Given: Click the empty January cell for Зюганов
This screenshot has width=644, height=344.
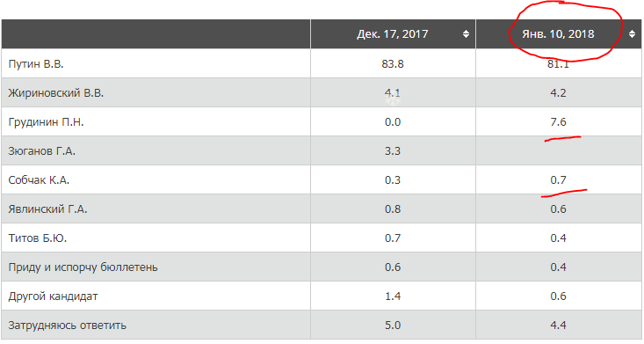Looking at the screenshot, I should point(559,151).
